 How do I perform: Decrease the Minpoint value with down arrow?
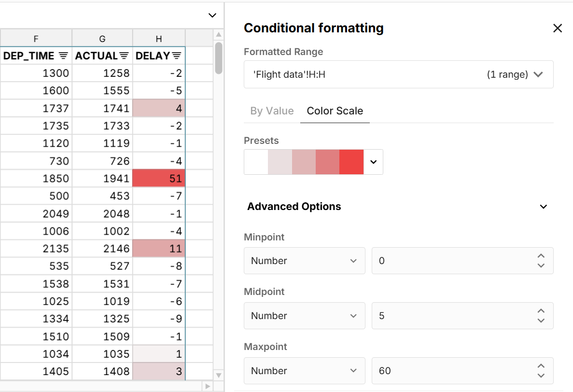(541, 266)
